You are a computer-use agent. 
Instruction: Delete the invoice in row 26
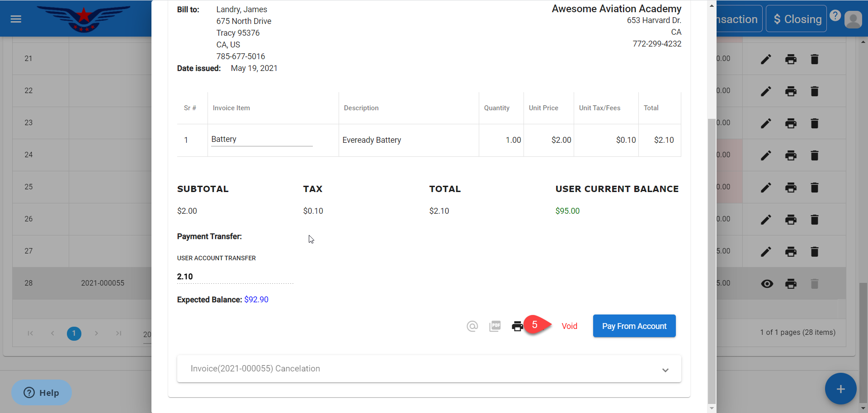tap(815, 220)
